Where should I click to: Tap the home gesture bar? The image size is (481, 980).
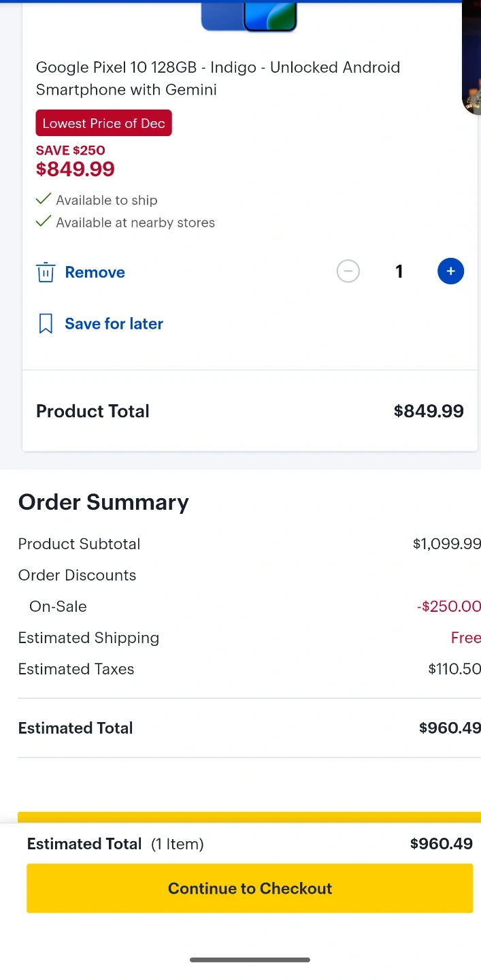(x=250, y=960)
